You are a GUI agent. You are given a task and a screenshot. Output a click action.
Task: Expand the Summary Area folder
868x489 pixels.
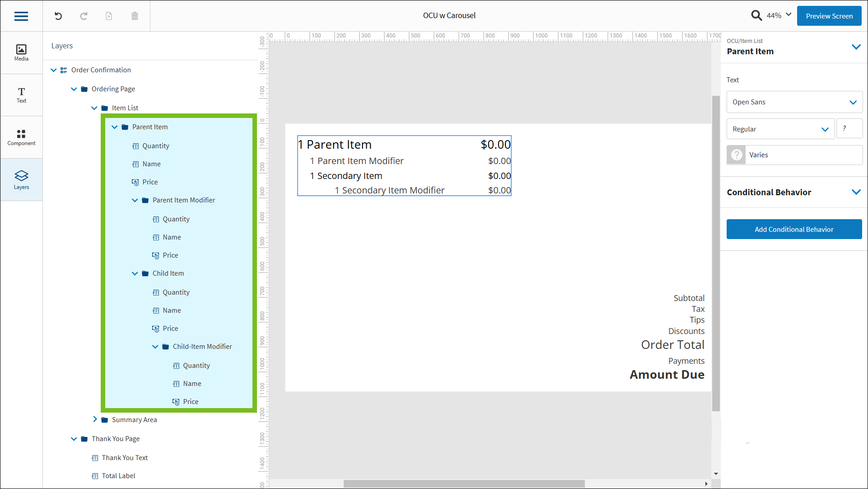tap(95, 419)
